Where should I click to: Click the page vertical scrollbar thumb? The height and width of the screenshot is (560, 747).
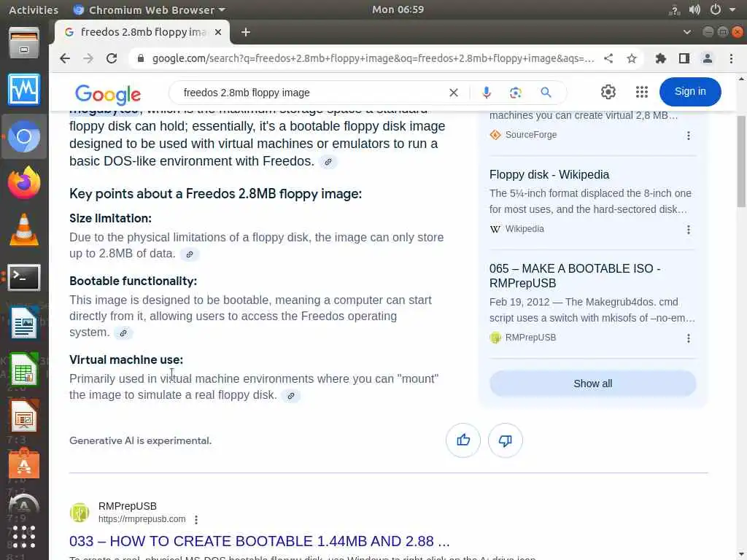click(741, 161)
